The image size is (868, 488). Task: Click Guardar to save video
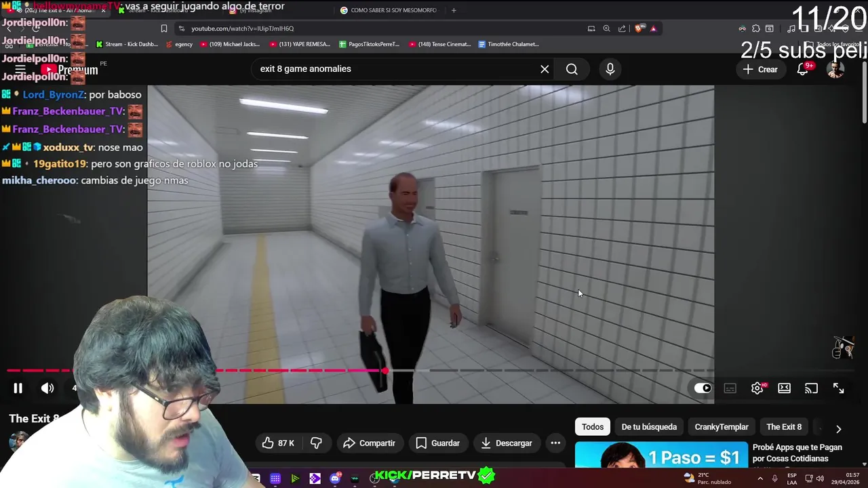(x=437, y=443)
